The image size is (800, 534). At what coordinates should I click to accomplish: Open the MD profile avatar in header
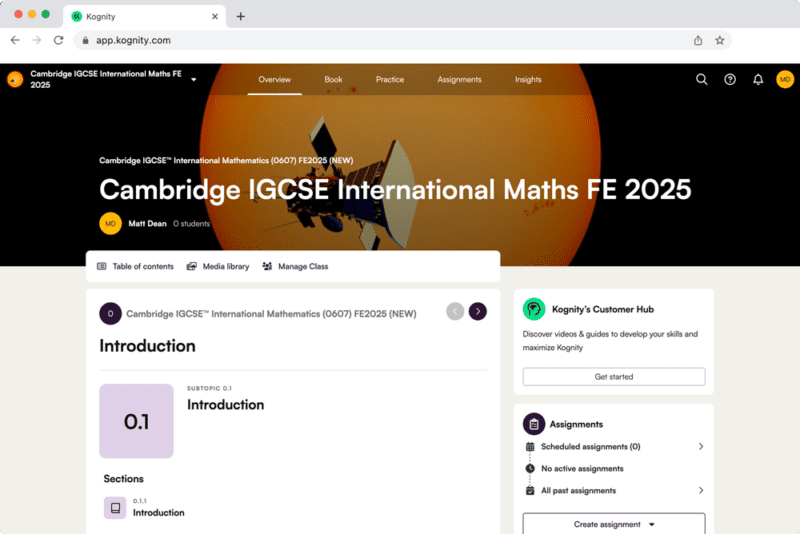point(785,79)
